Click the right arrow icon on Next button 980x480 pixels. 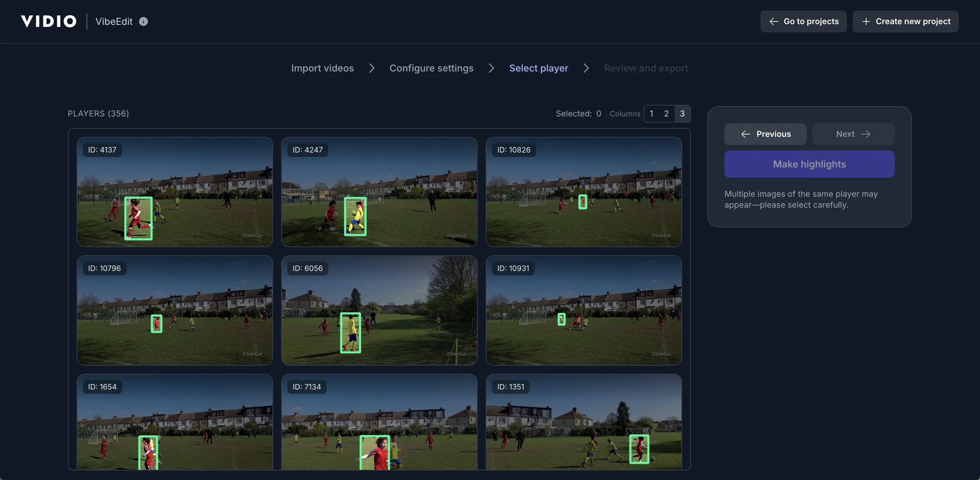(866, 134)
